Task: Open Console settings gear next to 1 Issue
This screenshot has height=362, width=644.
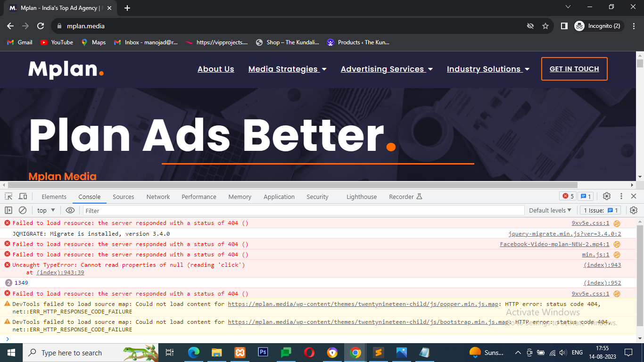Action: [x=634, y=210]
